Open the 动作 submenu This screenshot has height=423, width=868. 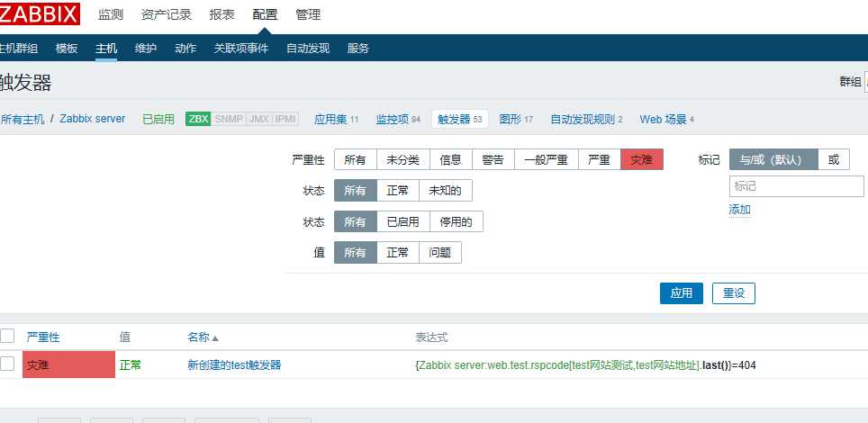coord(185,49)
